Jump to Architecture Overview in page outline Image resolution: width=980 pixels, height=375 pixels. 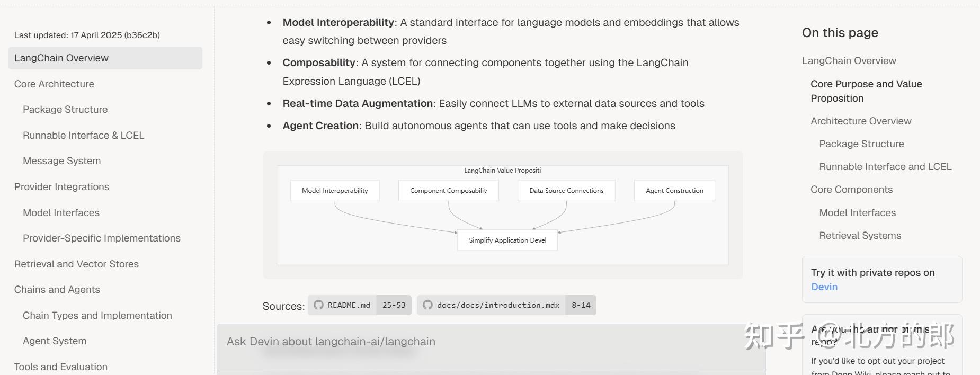point(860,121)
